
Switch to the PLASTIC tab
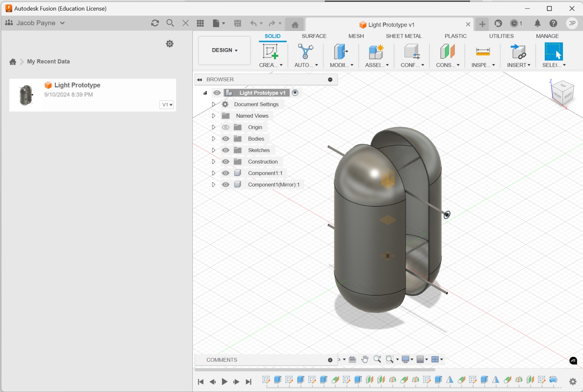coord(455,36)
